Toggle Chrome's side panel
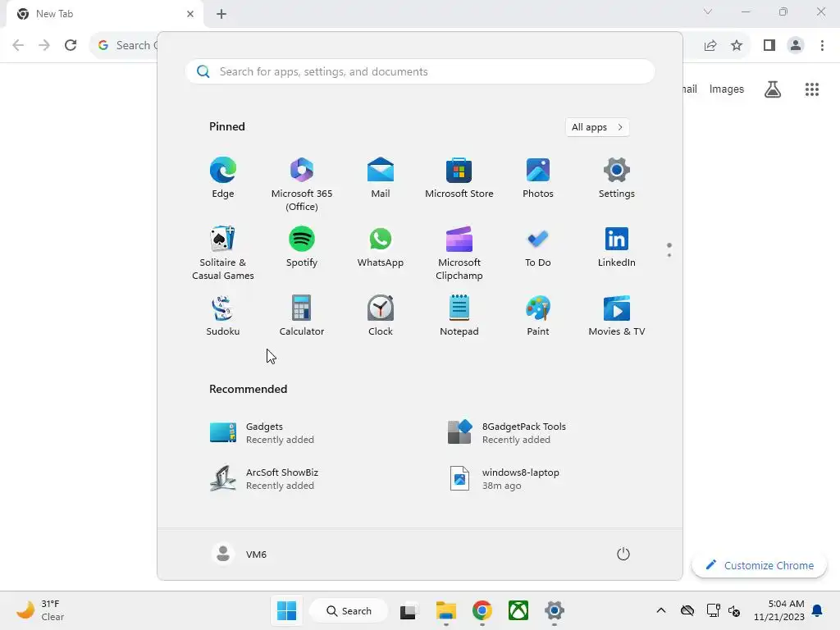The width and height of the screenshot is (840, 630). click(769, 46)
